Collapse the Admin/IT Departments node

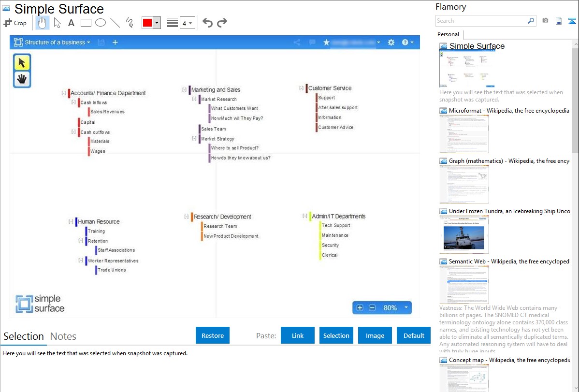tap(304, 216)
